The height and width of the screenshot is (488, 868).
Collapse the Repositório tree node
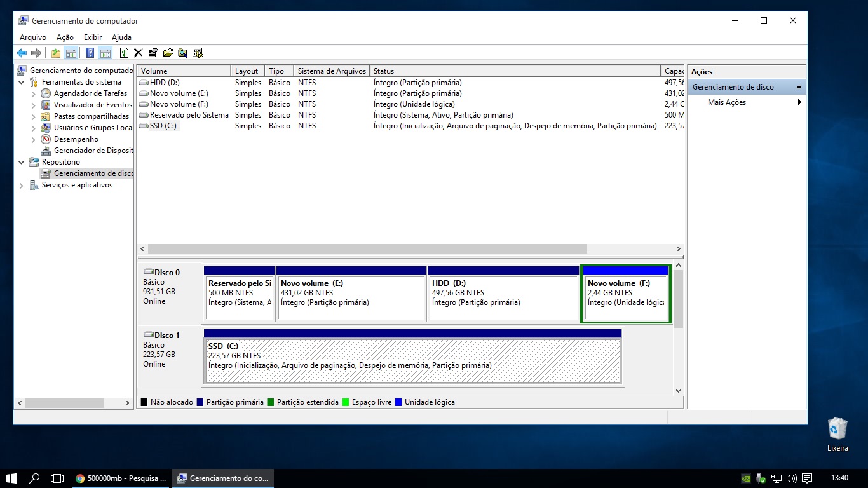tap(22, 162)
